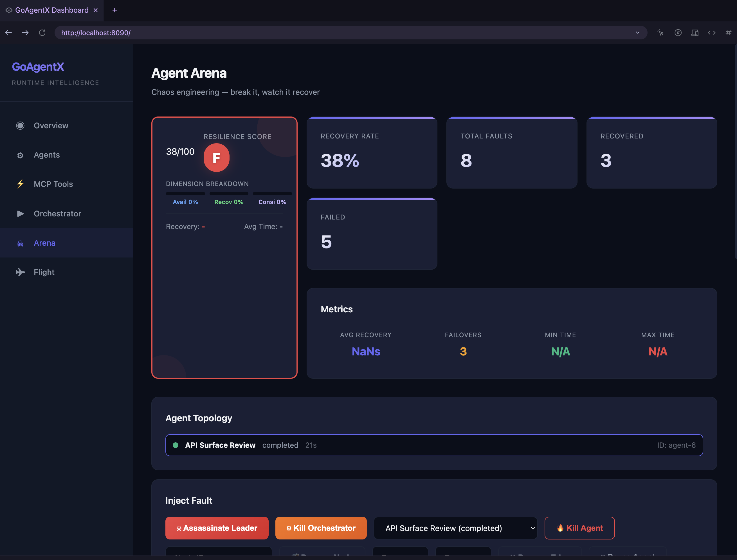The width and height of the screenshot is (737, 560).
Task: Click the red F grade badge
Action: point(217,158)
